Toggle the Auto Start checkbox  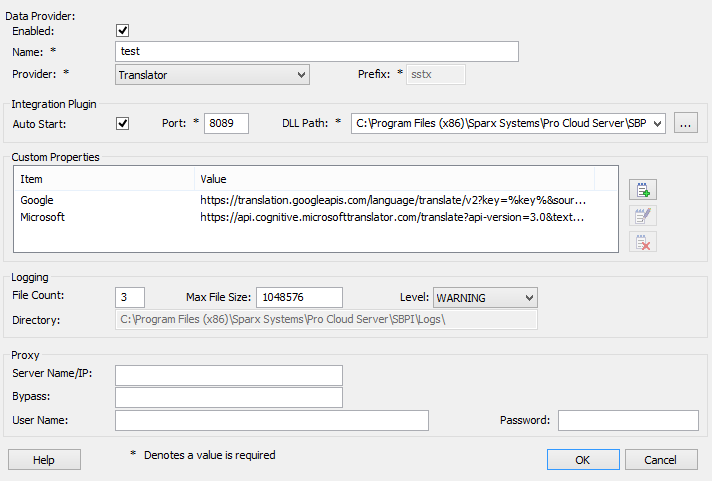click(x=123, y=124)
